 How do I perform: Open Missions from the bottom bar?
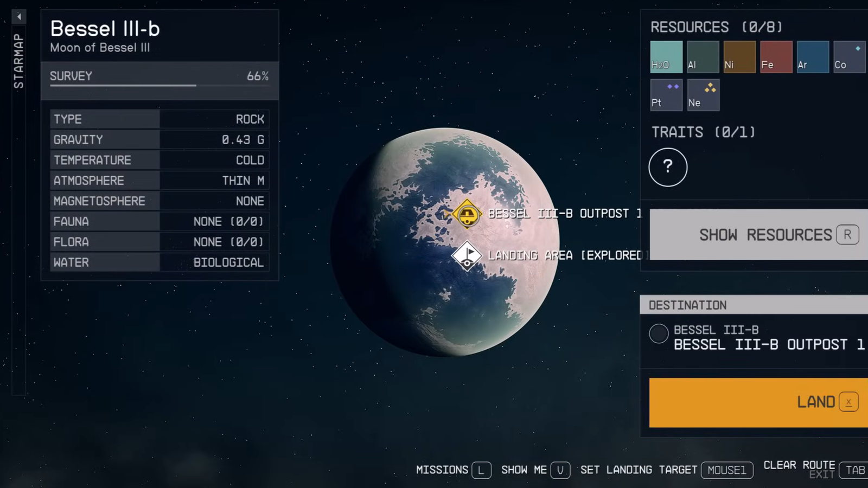(x=453, y=470)
